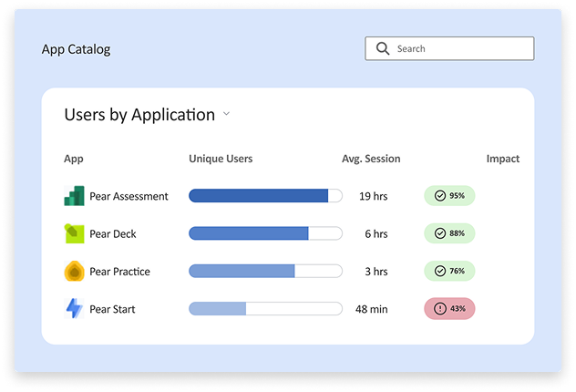Click the green 95% impact percentage

point(457,196)
